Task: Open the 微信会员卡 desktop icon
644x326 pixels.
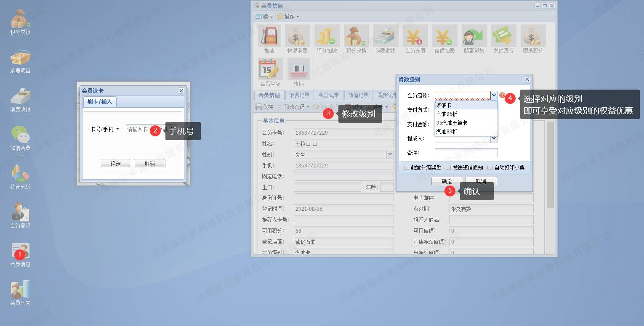Action: [x=20, y=141]
